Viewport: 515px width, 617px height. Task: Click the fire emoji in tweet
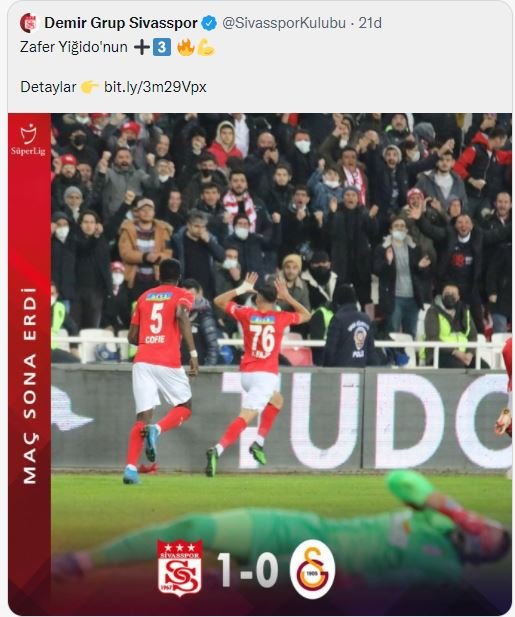186,47
